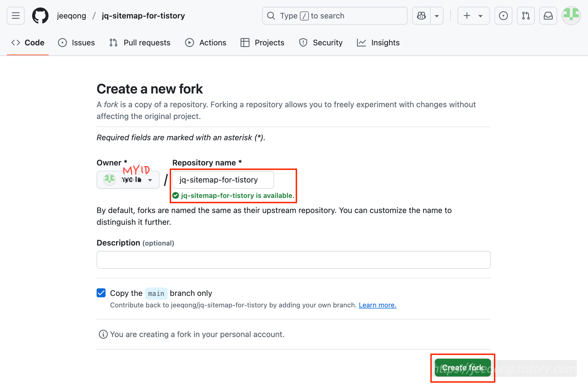Click the user avatar in the top right
Screen dimensions: 588x388
[571, 16]
